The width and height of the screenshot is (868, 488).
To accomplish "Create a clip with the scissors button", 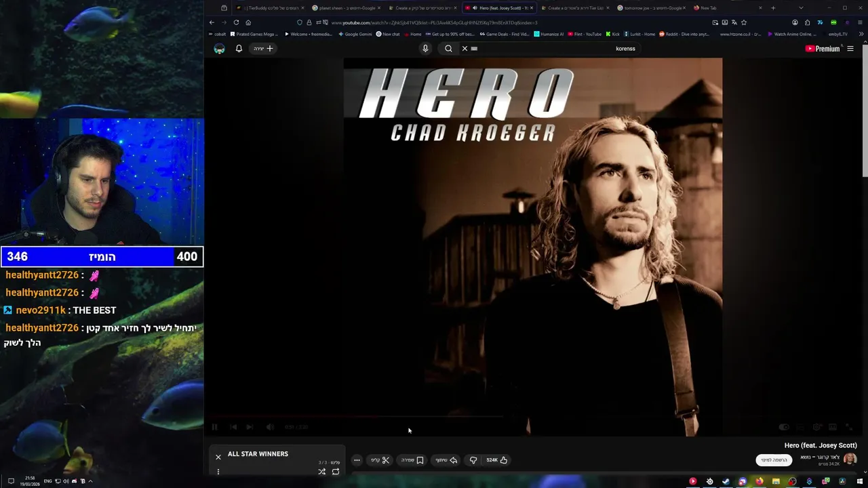I will 380,460.
